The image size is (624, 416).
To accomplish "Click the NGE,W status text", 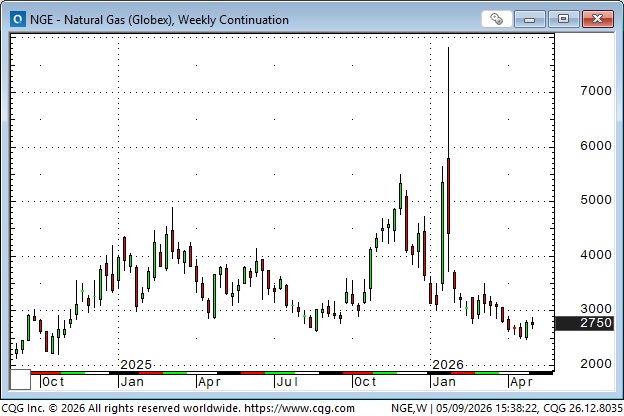I will pos(409,408).
